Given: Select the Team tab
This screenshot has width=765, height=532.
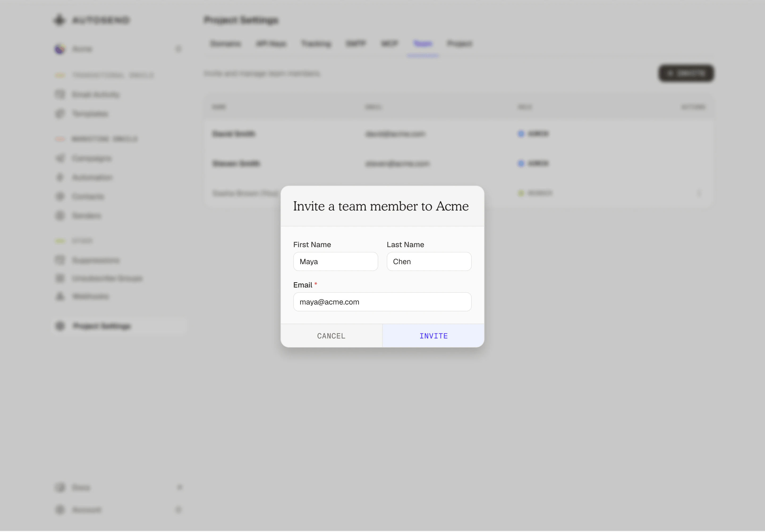Looking at the screenshot, I should [423, 44].
